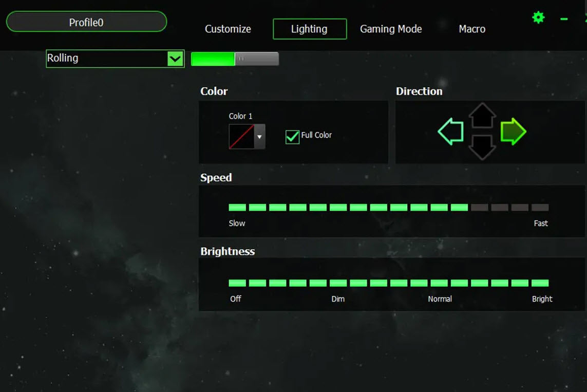
Task: Choose the up direction arrow
Action: 482,116
